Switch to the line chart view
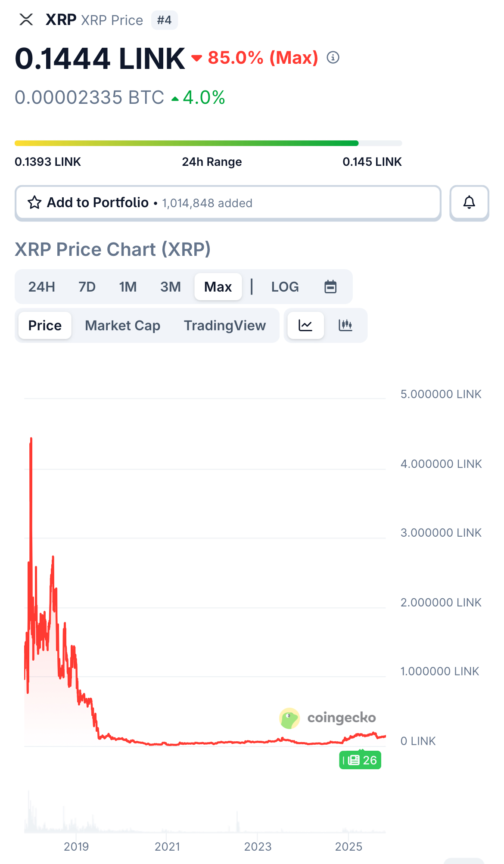 pyautogui.click(x=305, y=325)
